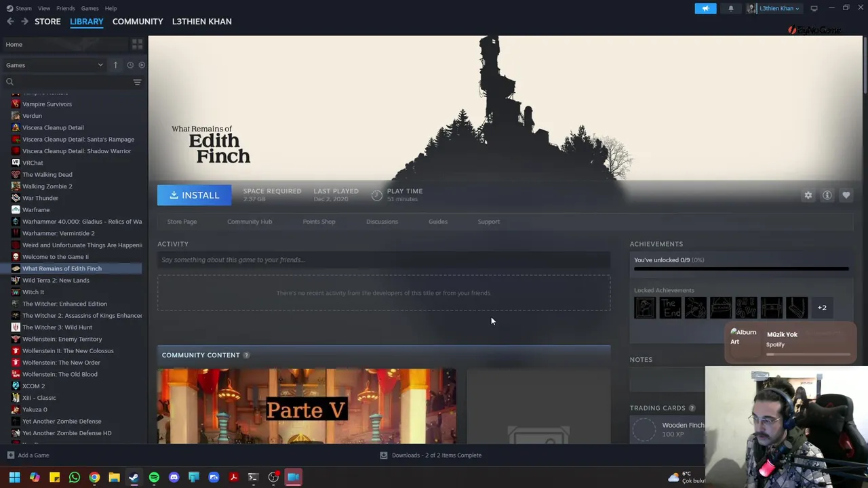Image resolution: width=868 pixels, height=488 pixels.
Task: Switch to the LIBRARY tab
Action: pos(87,22)
